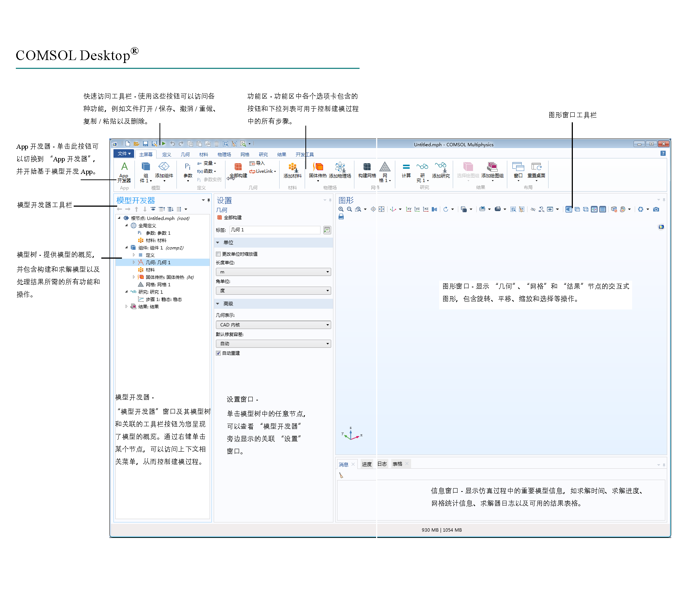Collapse the 组件 1 tree node

127,248
